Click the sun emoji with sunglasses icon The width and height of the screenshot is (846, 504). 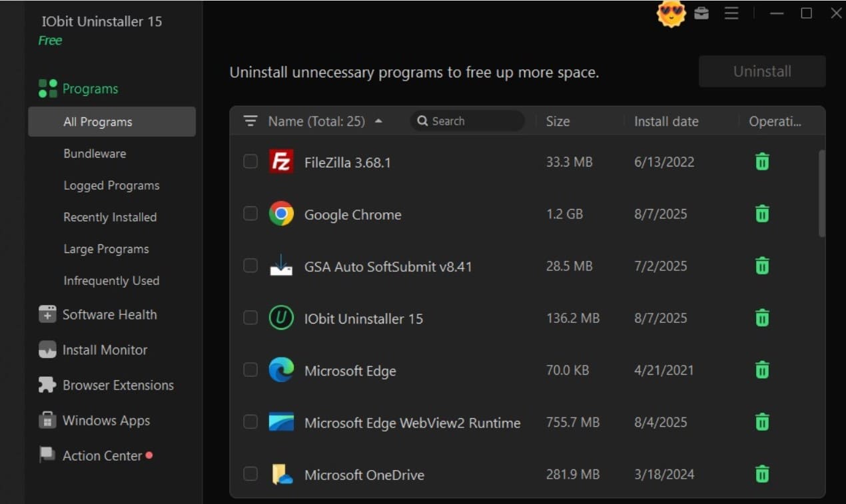[x=671, y=13]
